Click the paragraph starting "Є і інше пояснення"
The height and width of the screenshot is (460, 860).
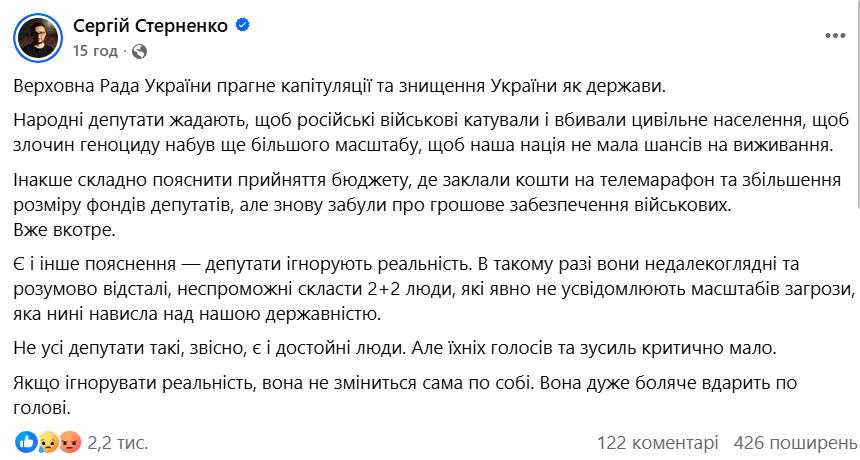tap(430, 288)
